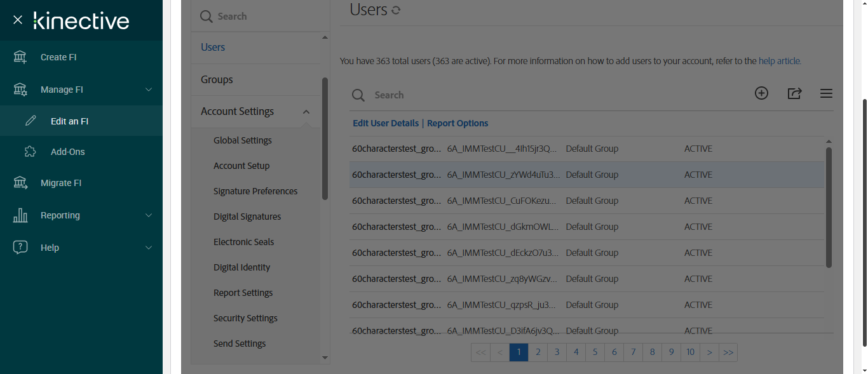The width and height of the screenshot is (868, 374).
Task: Expand the Manage FI chevron
Action: click(149, 90)
